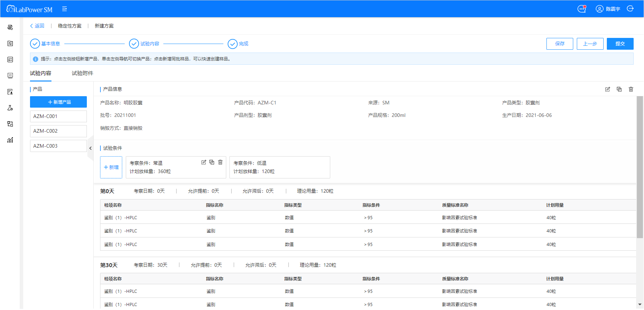The width and height of the screenshot is (644, 310).
Task: Copy the 常温 test condition
Action: pos(212,162)
